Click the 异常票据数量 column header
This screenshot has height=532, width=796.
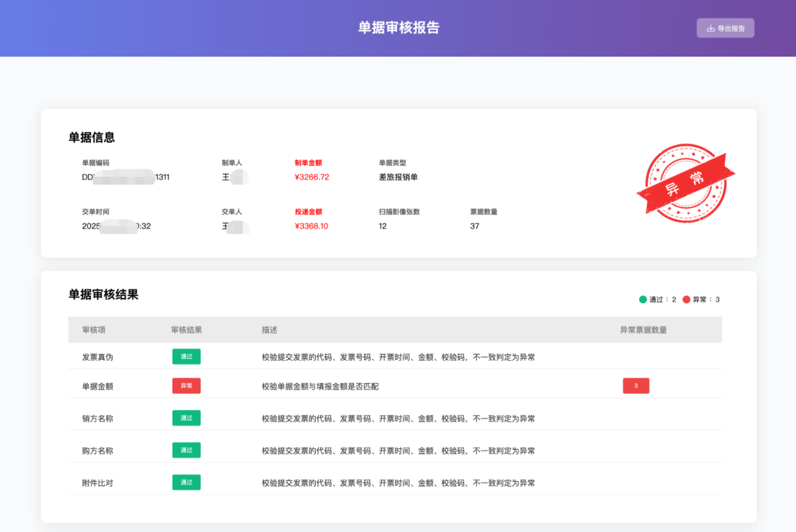(644, 330)
